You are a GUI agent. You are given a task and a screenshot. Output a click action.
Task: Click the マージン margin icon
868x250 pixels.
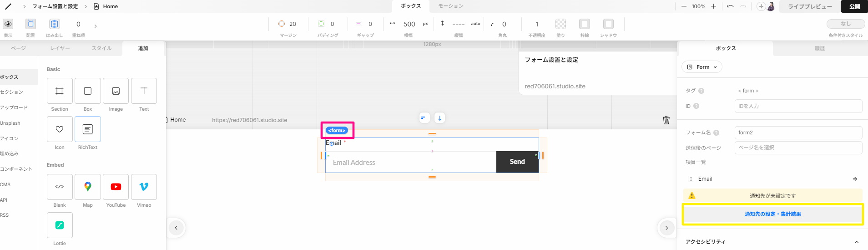[x=282, y=24]
